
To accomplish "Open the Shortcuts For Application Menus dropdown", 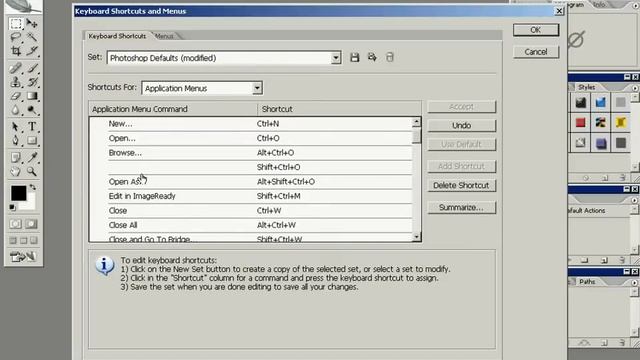I will pos(257,88).
